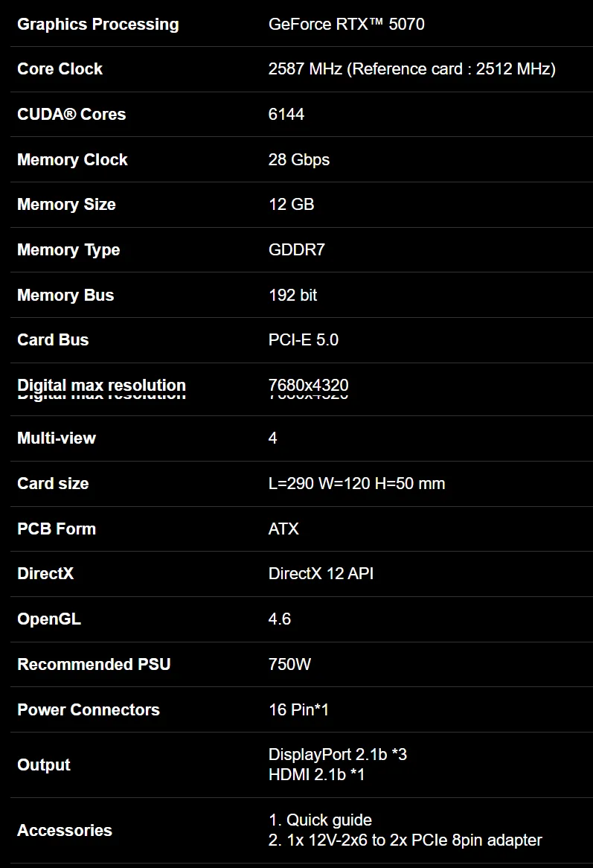Click the PCI-E 5.0 card bus value
Viewport: 593px width, 868px height.
click(x=303, y=340)
